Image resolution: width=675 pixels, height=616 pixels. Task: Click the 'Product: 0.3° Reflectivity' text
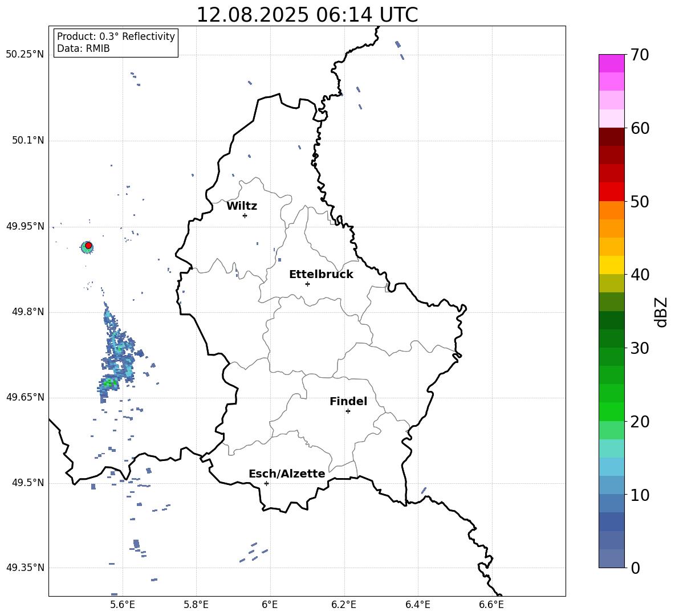[116, 36]
